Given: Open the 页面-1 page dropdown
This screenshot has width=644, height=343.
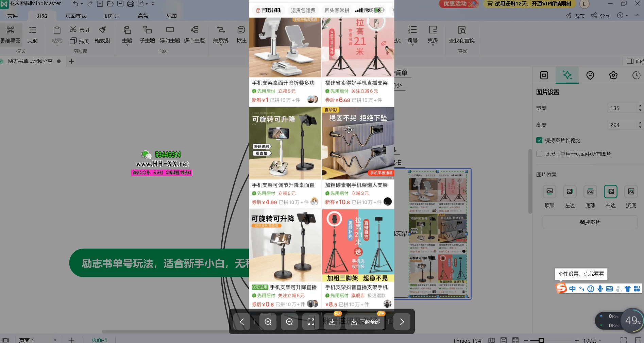Looking at the screenshot, I should (x=55, y=340).
